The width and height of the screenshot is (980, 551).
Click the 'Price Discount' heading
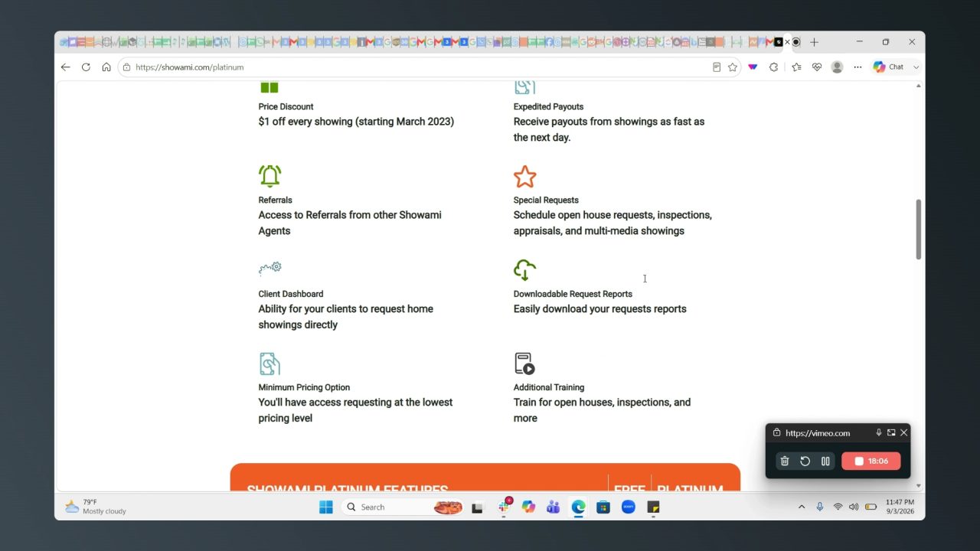[x=286, y=106]
